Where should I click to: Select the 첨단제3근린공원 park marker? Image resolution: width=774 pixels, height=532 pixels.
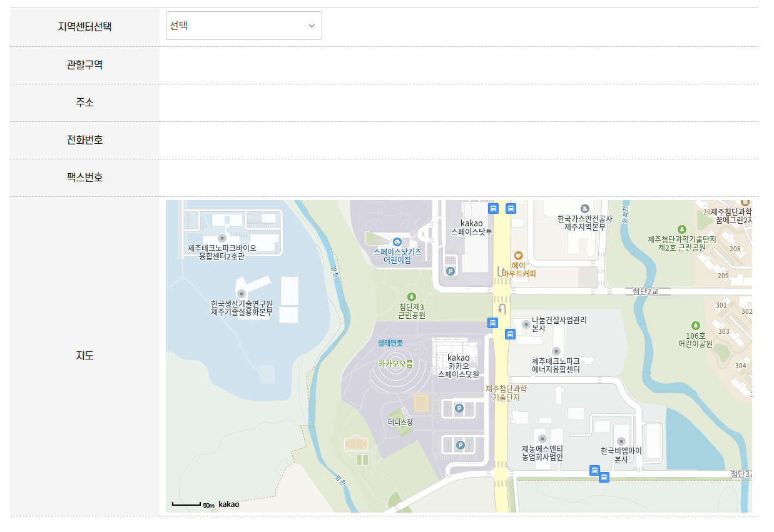pyautogui.click(x=411, y=296)
